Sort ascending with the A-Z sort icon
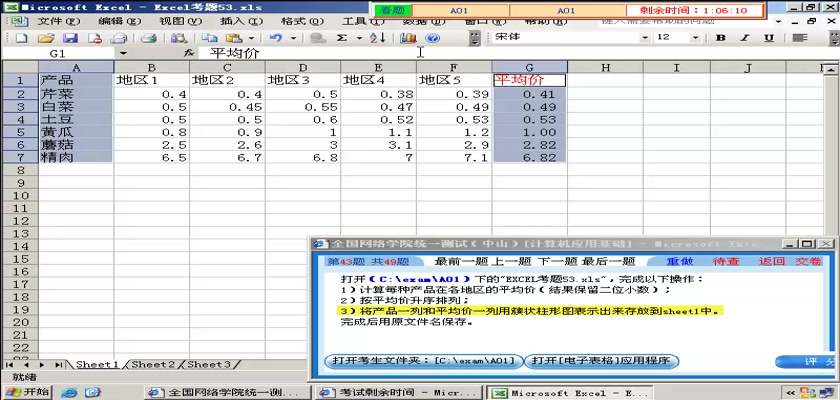 378,38
